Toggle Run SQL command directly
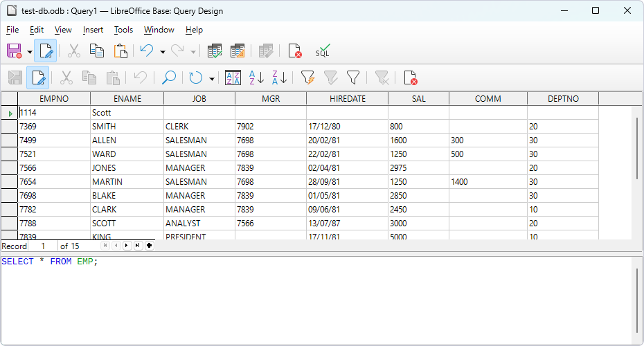 pyautogui.click(x=323, y=51)
